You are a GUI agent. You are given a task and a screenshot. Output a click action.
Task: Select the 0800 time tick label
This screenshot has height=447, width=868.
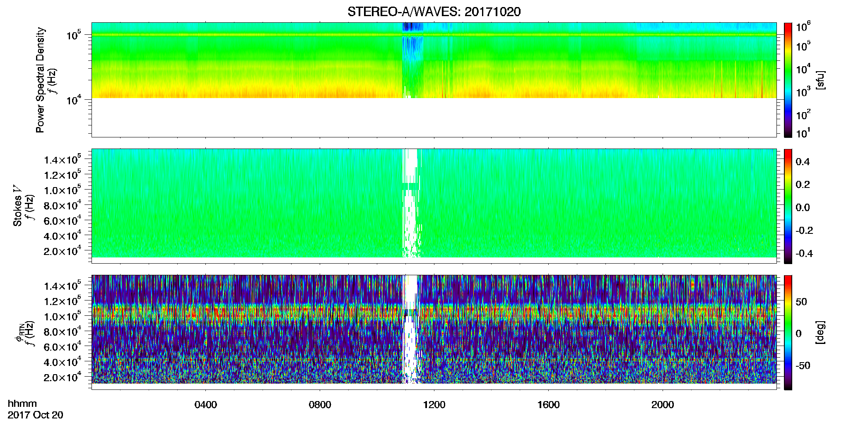pos(320,405)
